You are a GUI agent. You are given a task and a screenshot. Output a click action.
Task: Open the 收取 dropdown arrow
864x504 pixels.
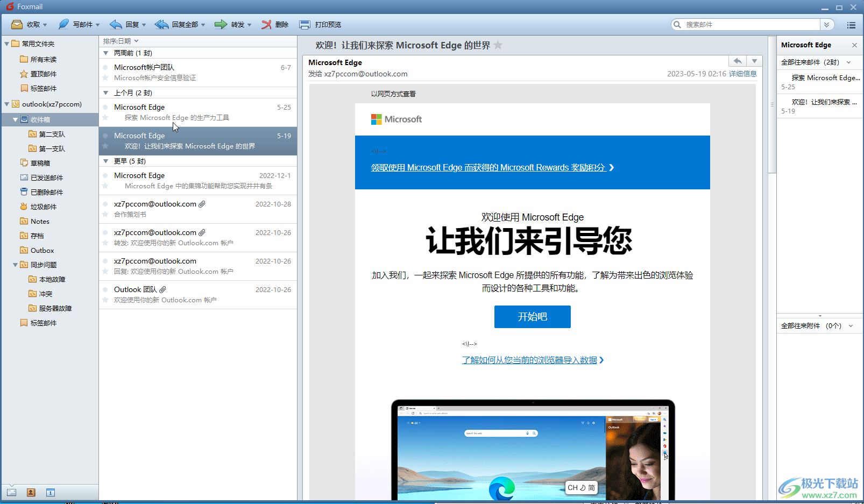click(x=45, y=25)
